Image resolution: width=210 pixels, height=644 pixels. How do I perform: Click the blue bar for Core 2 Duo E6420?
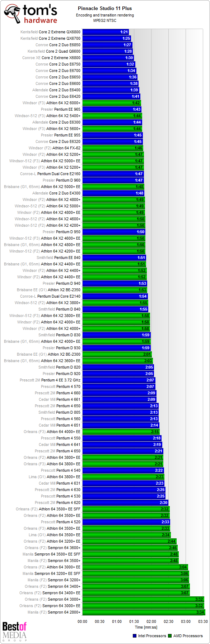111,96
